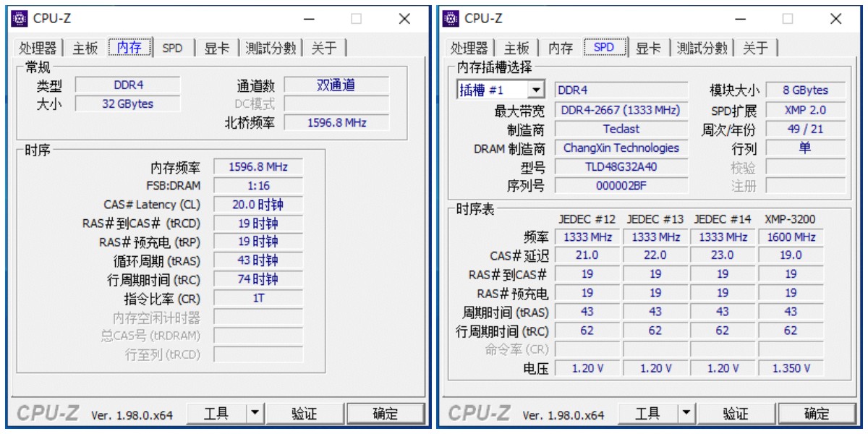Click the CPU-Z logo at the bottom right window
The image size is (868, 434).
click(x=480, y=412)
